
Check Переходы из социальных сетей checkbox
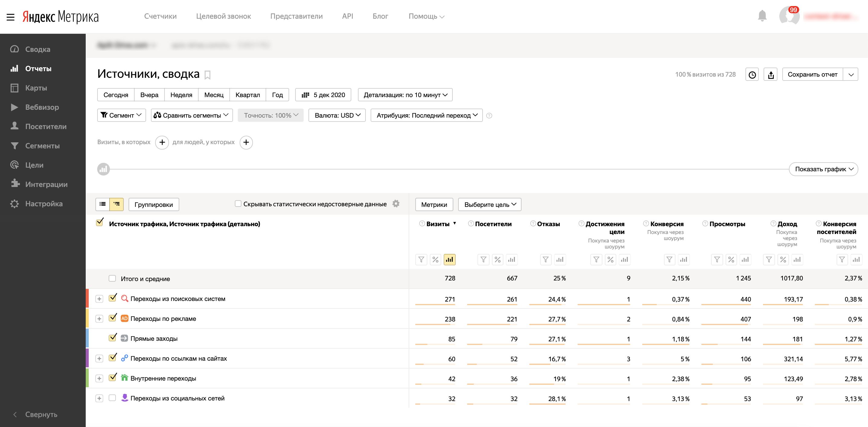pos(112,398)
